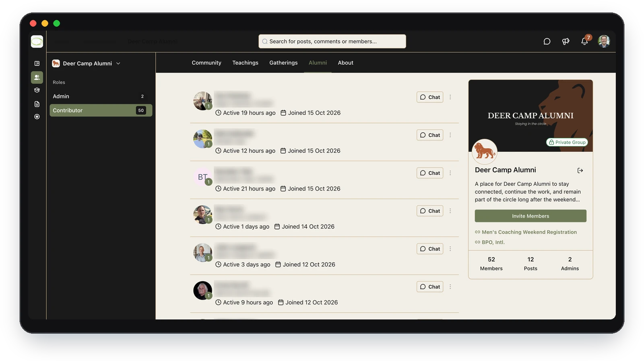Chat with member active 9 hours ago
Screen dimensions: 644x361
430,286
